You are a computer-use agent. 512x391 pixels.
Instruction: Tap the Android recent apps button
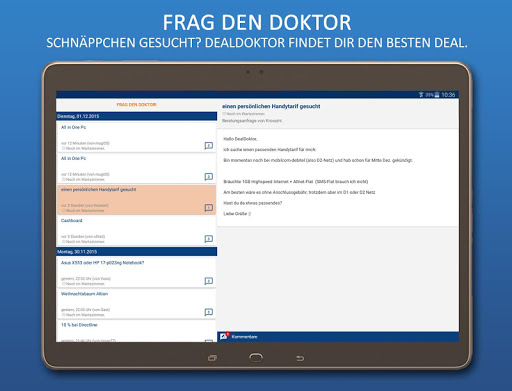[212, 358]
